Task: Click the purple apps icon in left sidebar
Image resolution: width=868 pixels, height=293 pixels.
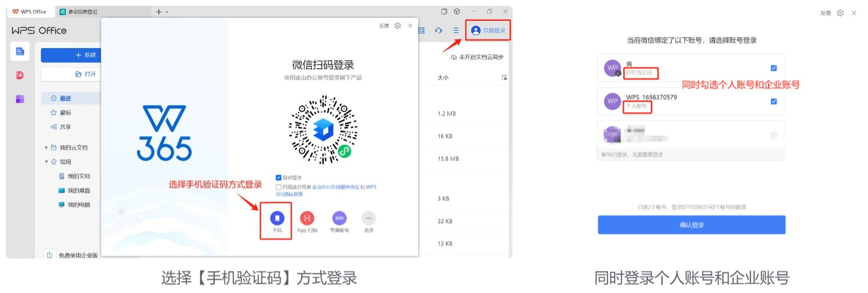Action: [x=20, y=99]
